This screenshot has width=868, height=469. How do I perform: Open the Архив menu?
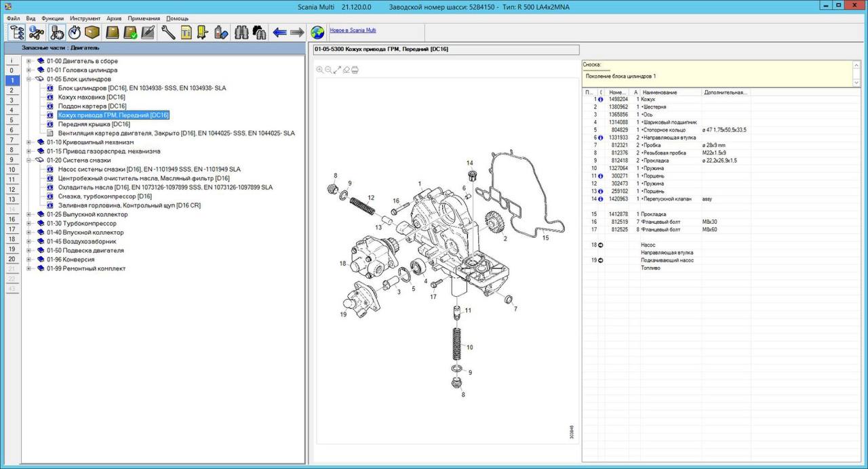pos(114,18)
